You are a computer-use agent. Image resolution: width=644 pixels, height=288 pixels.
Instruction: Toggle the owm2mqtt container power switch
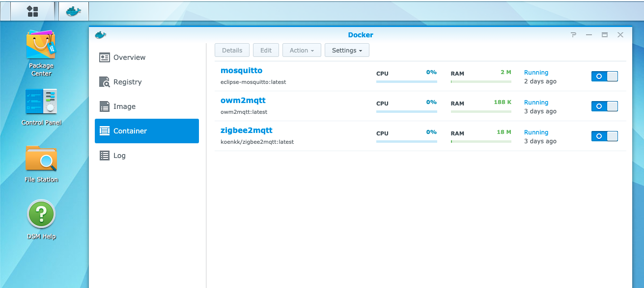pyautogui.click(x=605, y=106)
